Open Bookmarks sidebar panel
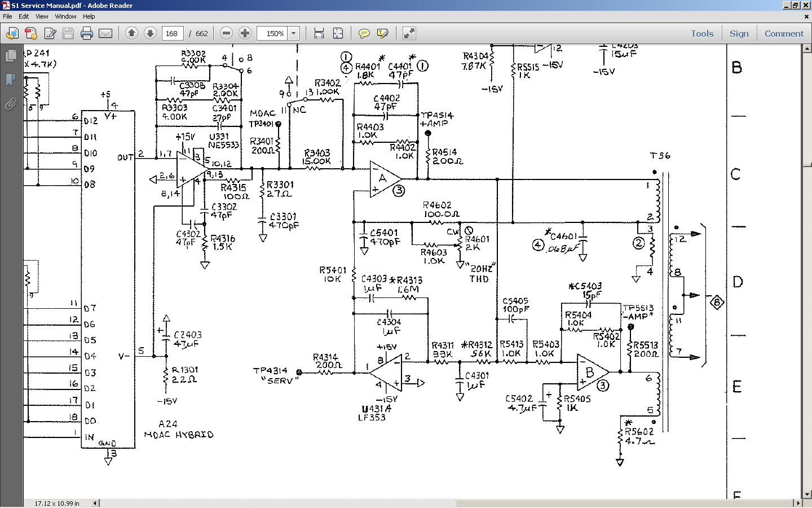 tap(10, 80)
